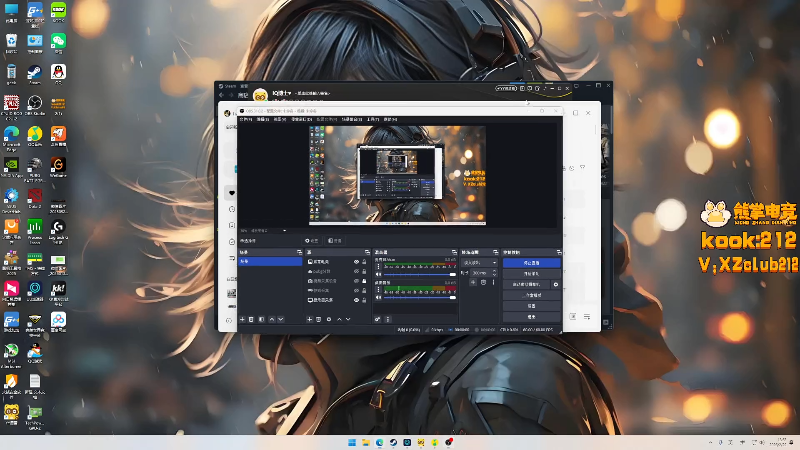Move source down arrow in Sources panel toolbar
Image resolution: width=800 pixels, height=450 pixels.
(x=348, y=319)
